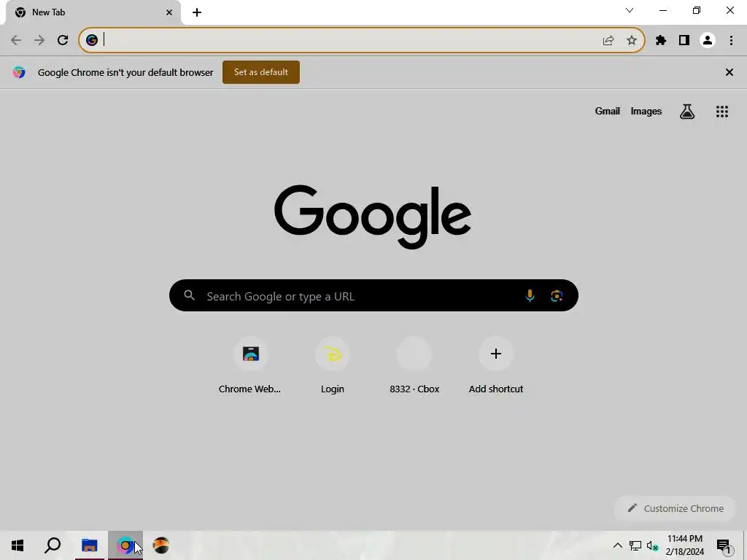Open a new tab with plus button

[x=197, y=12]
